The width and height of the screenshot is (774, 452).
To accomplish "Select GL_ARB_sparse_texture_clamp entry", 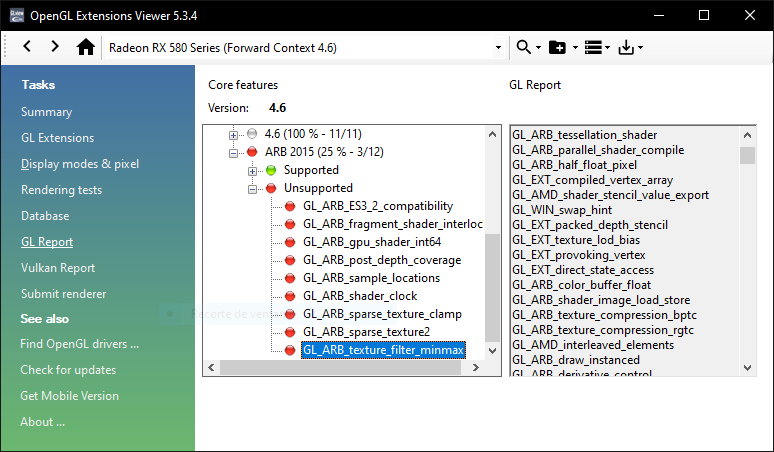I will (382, 314).
